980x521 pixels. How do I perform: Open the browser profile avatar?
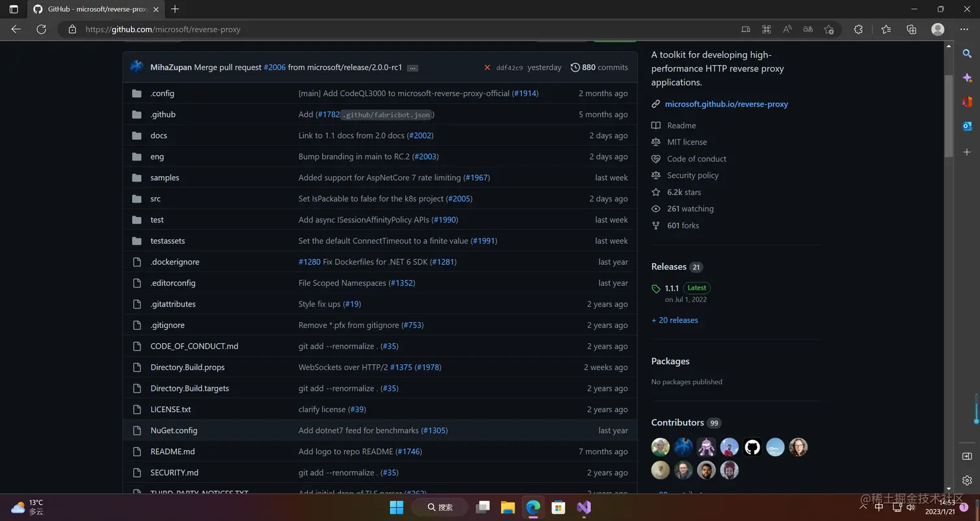click(937, 29)
